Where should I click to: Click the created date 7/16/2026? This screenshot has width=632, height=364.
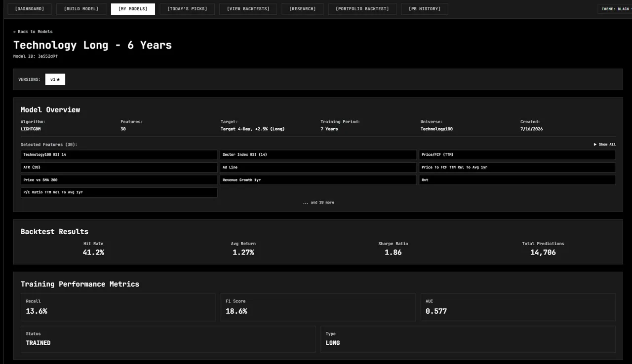pyautogui.click(x=531, y=129)
